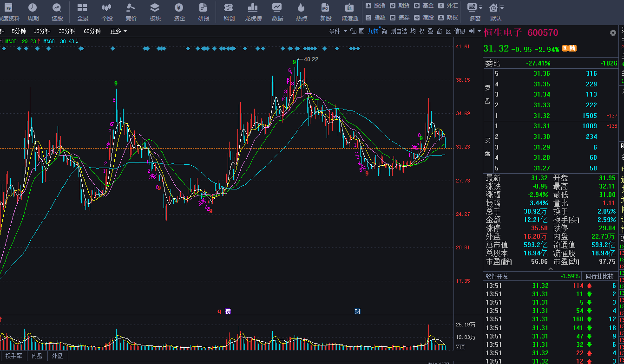This screenshot has width=624, height=364.
Task: Select the 内盘 tab below volume chart
Action: [x=37, y=356]
